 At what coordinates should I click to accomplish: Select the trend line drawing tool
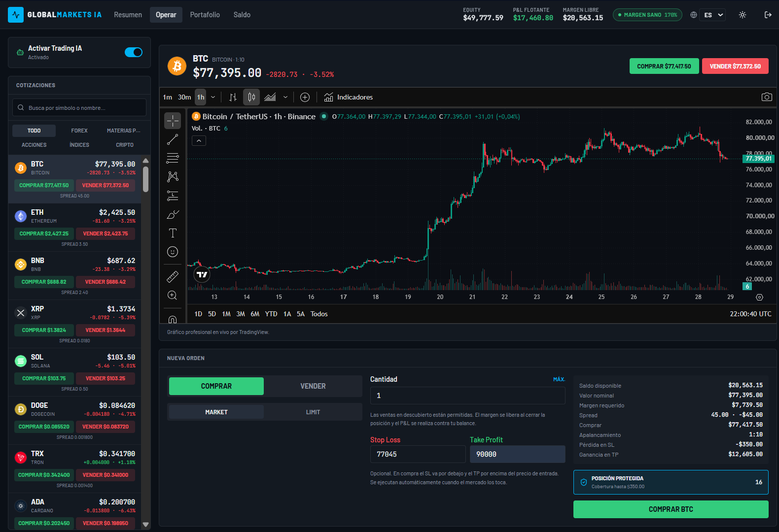173,140
